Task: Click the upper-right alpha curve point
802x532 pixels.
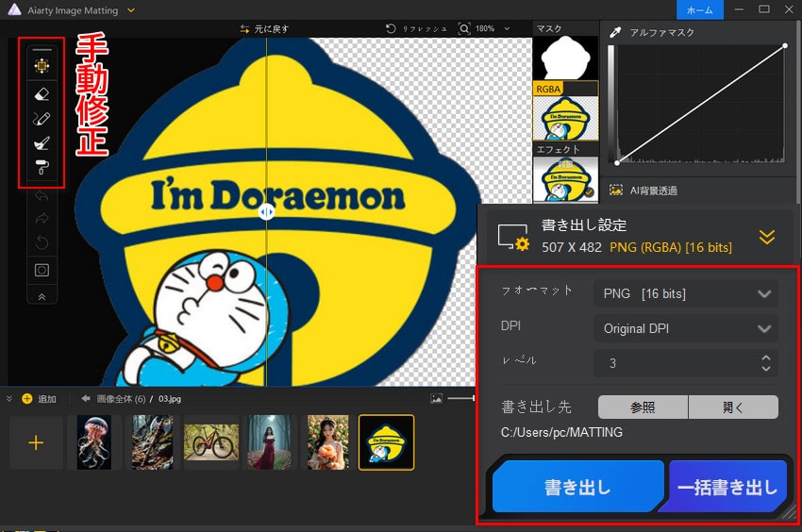Action: [785, 46]
